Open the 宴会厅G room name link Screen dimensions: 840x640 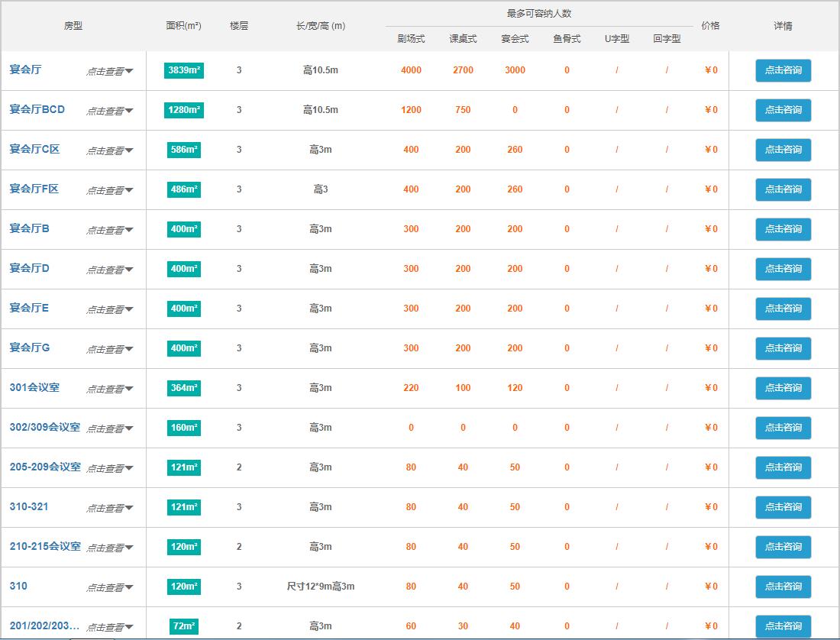29,347
